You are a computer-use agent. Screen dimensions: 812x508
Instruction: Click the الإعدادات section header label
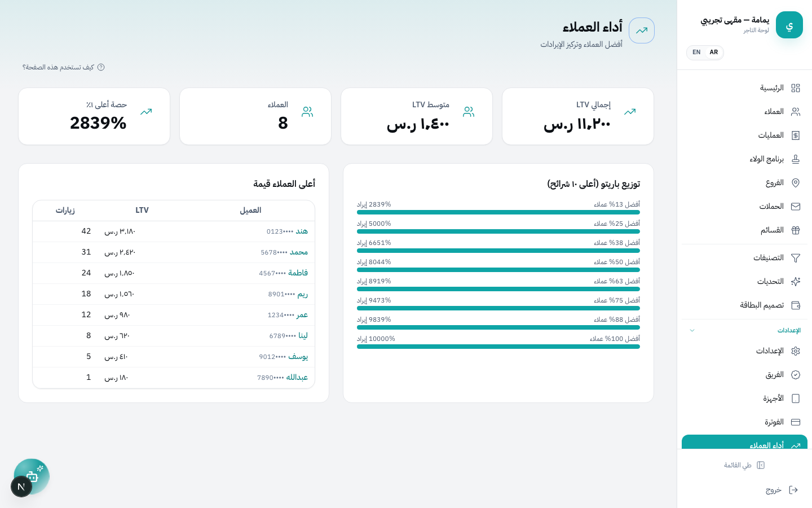point(789,331)
